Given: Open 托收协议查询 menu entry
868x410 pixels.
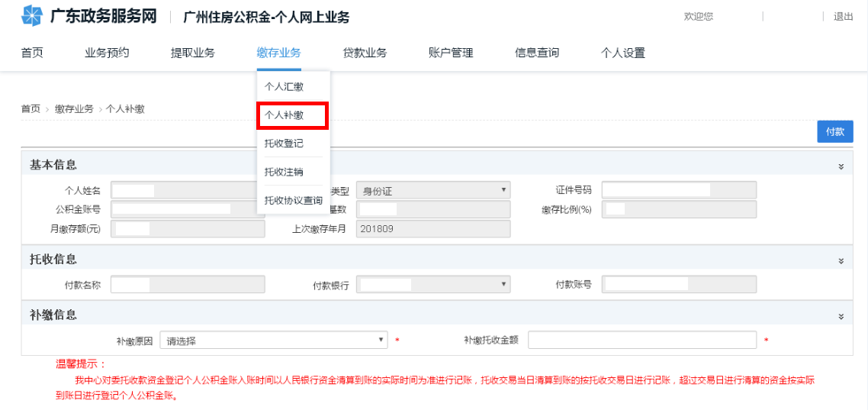Looking at the screenshot, I should click(x=293, y=200).
